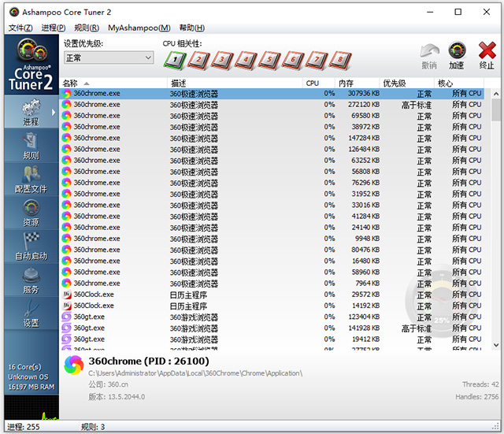Select the 360chrome.exe row using 147284 KB
The width and height of the screenshot is (504, 434).
click(272, 139)
